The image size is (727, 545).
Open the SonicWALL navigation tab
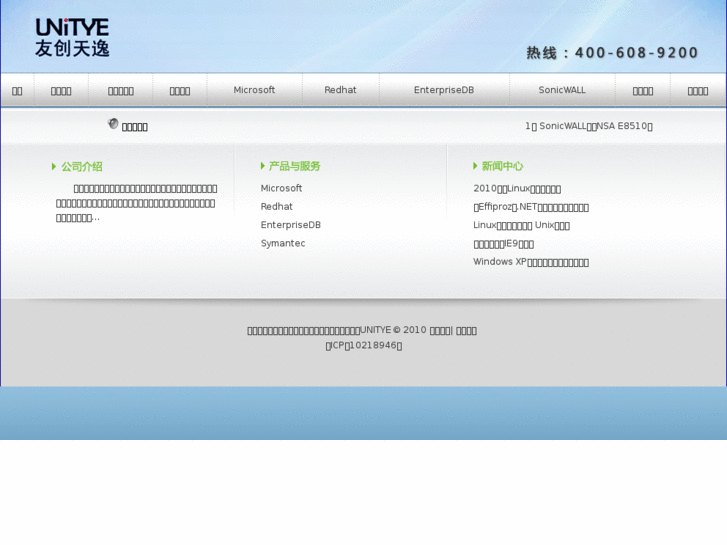(x=562, y=90)
